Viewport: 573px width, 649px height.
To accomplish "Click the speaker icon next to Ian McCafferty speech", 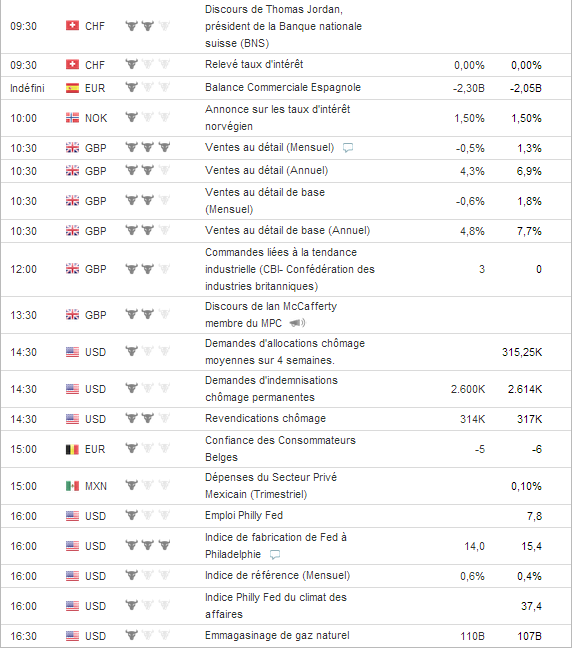I will point(297,323).
